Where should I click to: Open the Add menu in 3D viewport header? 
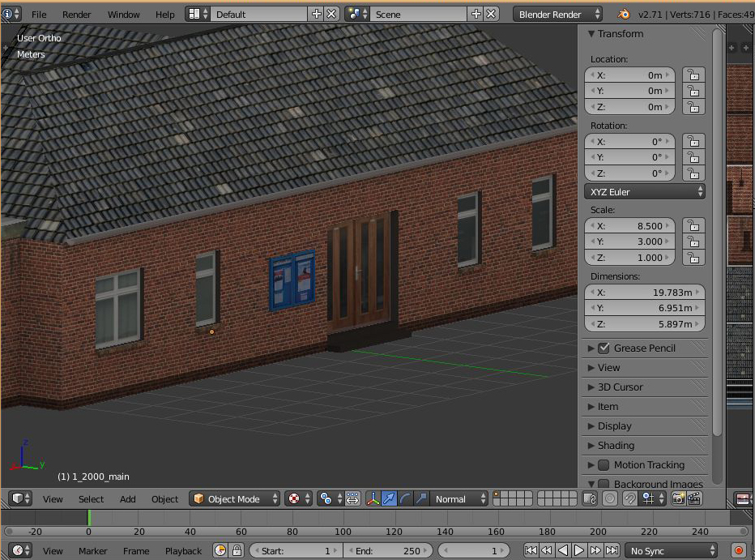click(128, 499)
